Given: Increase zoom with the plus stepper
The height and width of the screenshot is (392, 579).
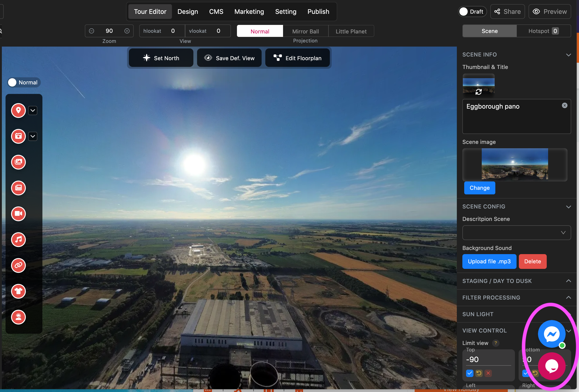Looking at the screenshot, I should pyautogui.click(x=127, y=31).
